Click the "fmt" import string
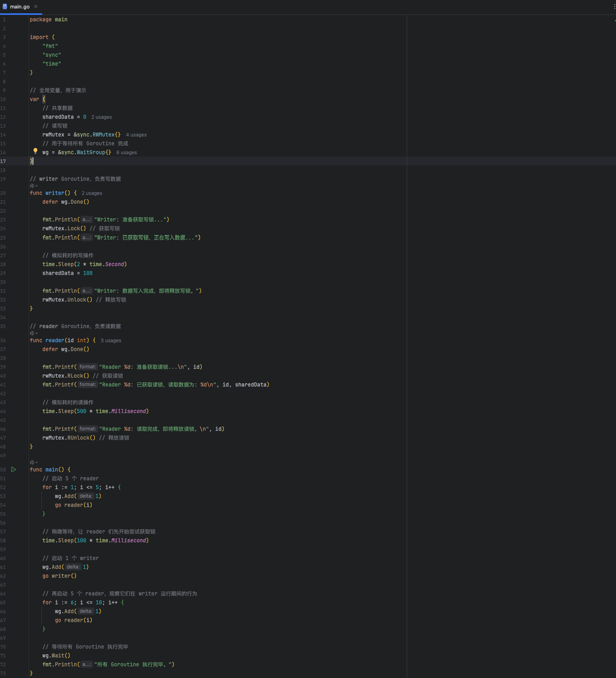The height and width of the screenshot is (678, 616). click(x=50, y=46)
